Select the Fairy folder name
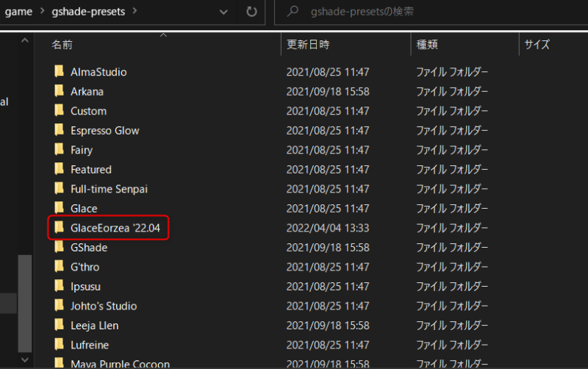The height and width of the screenshot is (369, 588). point(82,150)
